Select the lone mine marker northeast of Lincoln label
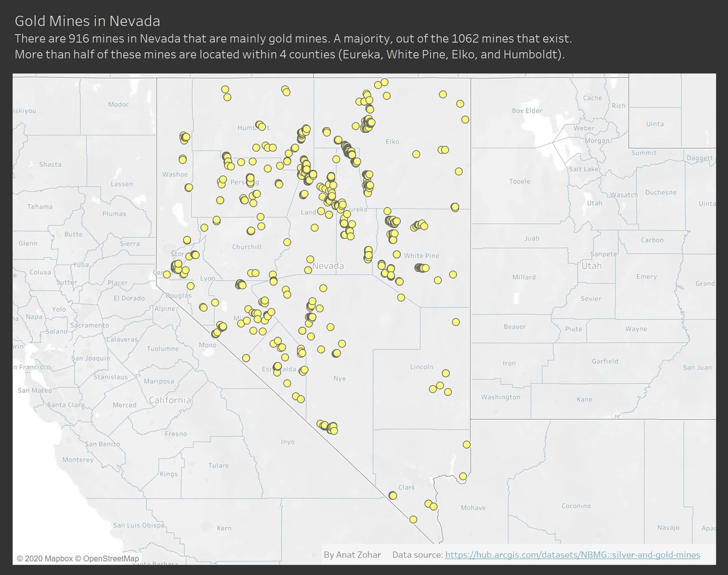This screenshot has height=575, width=728. tap(456, 322)
